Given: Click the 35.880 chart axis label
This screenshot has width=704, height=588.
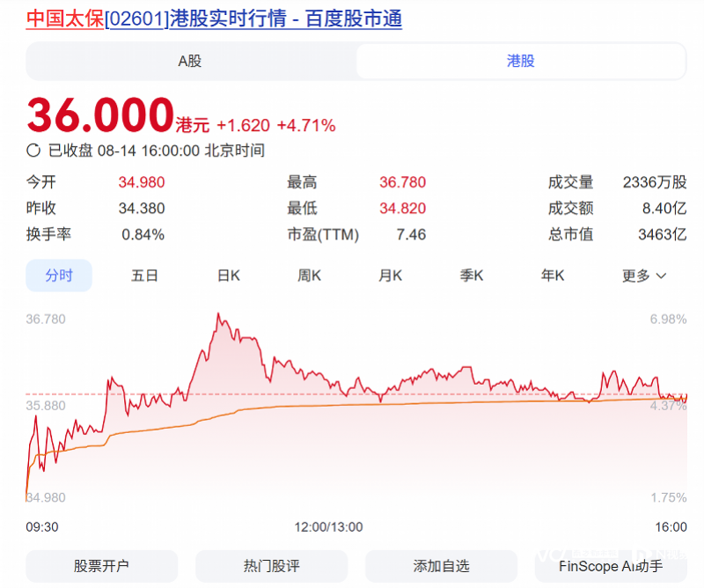Looking at the screenshot, I should click(46, 406).
